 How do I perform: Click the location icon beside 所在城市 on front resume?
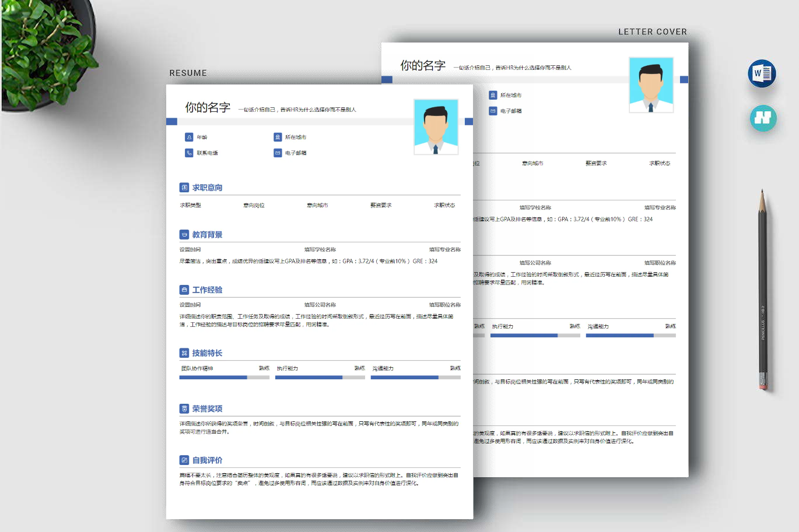[278, 137]
